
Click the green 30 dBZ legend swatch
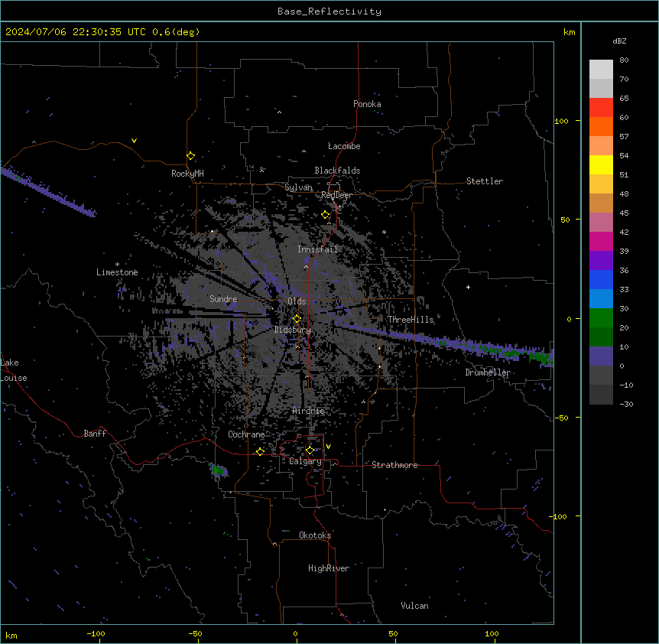click(x=601, y=318)
